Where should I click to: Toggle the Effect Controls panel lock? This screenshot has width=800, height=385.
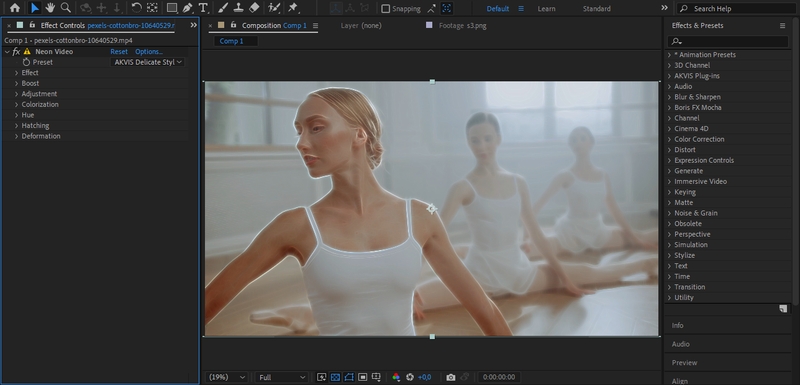[x=32, y=25]
